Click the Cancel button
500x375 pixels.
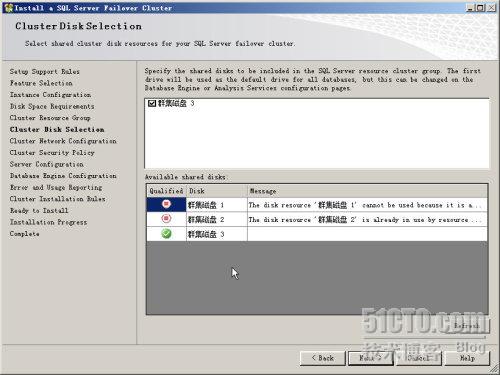coord(419,358)
